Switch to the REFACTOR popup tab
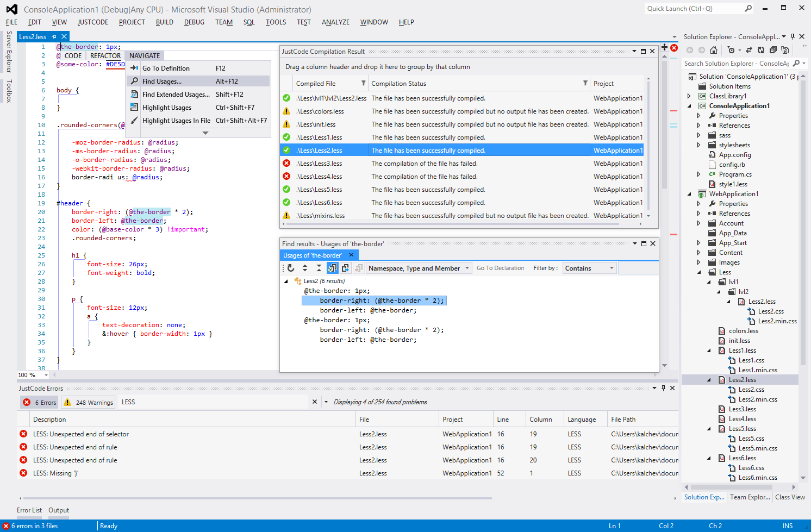The image size is (811, 532). 105,55
